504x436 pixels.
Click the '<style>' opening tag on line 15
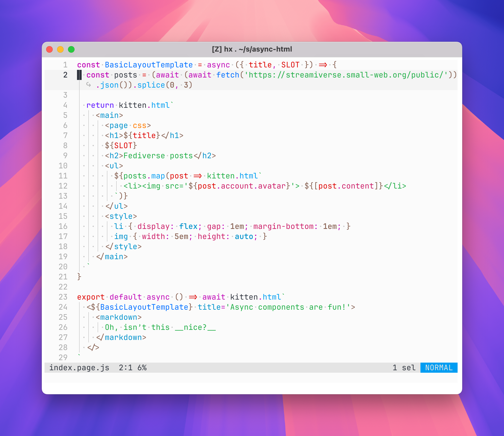(x=121, y=216)
